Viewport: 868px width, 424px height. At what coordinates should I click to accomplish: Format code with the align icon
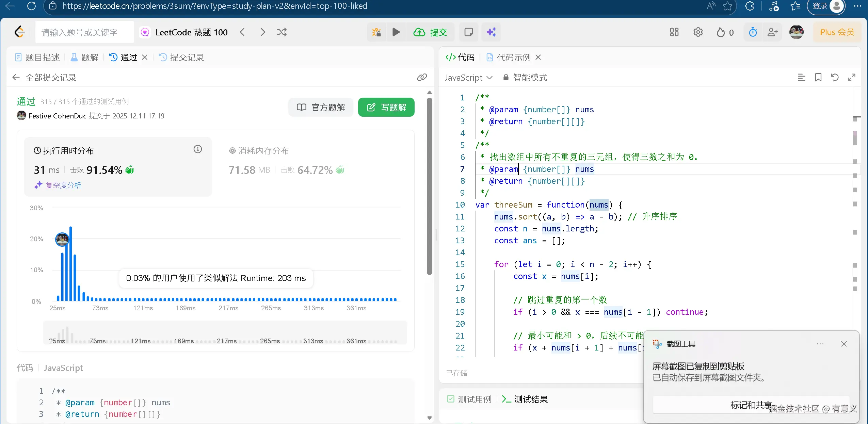click(x=802, y=77)
